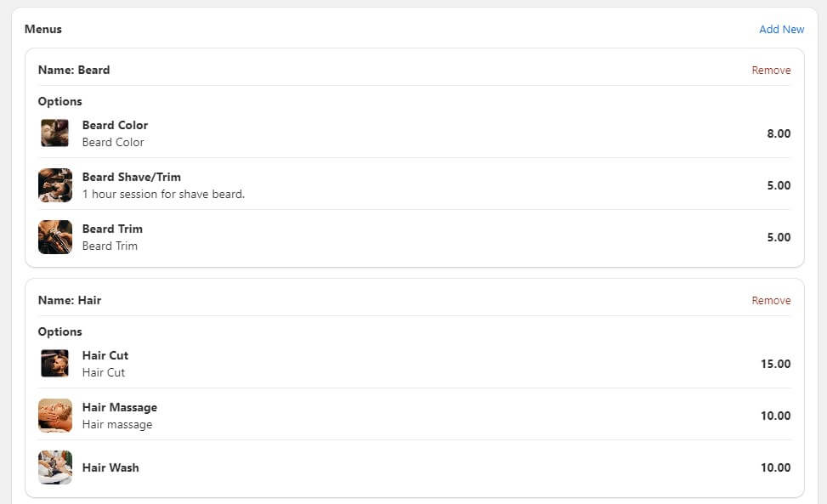Click the Hair Cut thumbnail image
Screen dimensions: 827x504
pyautogui.click(x=55, y=364)
